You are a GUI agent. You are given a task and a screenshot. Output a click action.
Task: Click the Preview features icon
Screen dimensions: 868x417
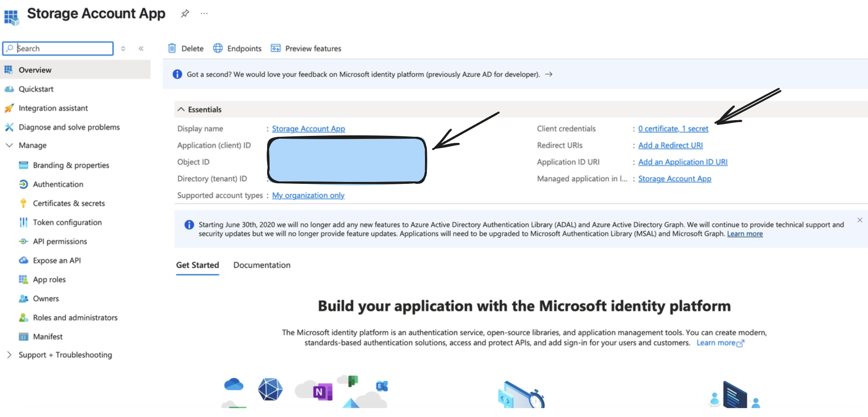(x=276, y=48)
